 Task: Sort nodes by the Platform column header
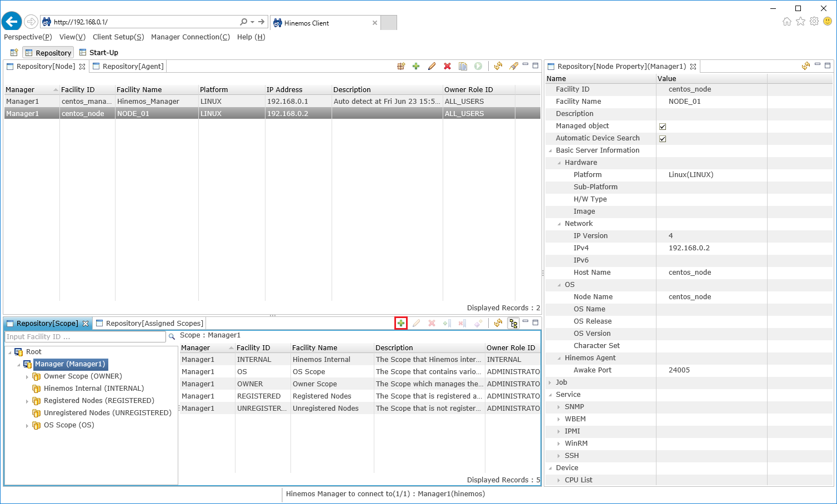tap(232, 90)
